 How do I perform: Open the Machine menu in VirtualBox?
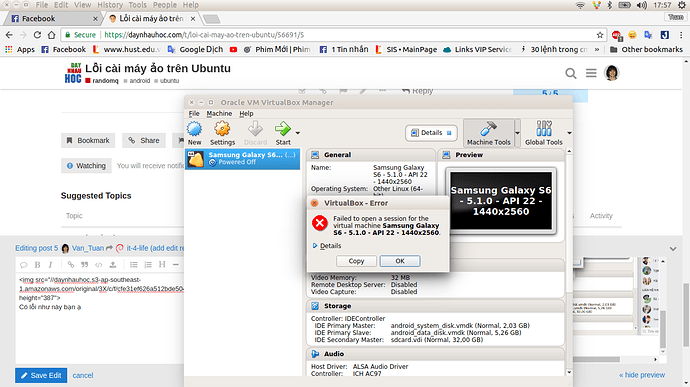pyautogui.click(x=219, y=114)
